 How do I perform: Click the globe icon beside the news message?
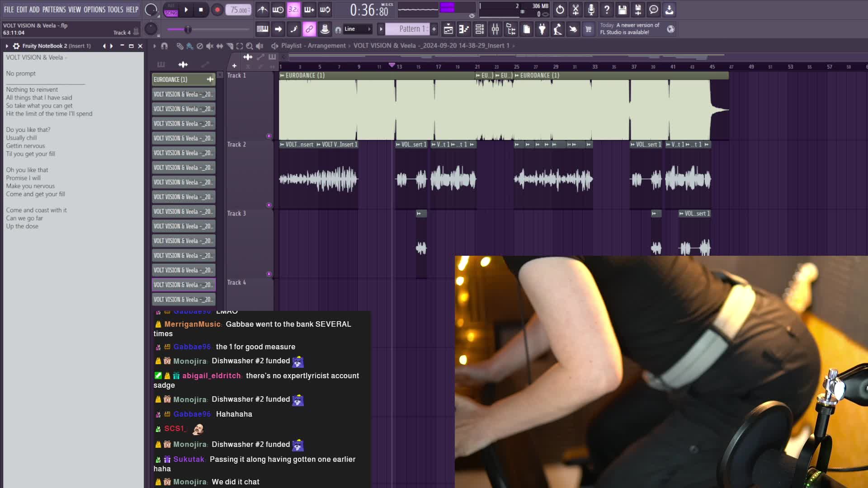click(x=671, y=29)
